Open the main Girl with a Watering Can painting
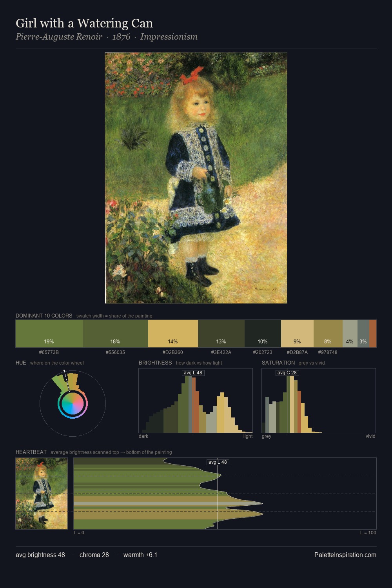This screenshot has height=588, width=392. pyautogui.click(x=196, y=178)
